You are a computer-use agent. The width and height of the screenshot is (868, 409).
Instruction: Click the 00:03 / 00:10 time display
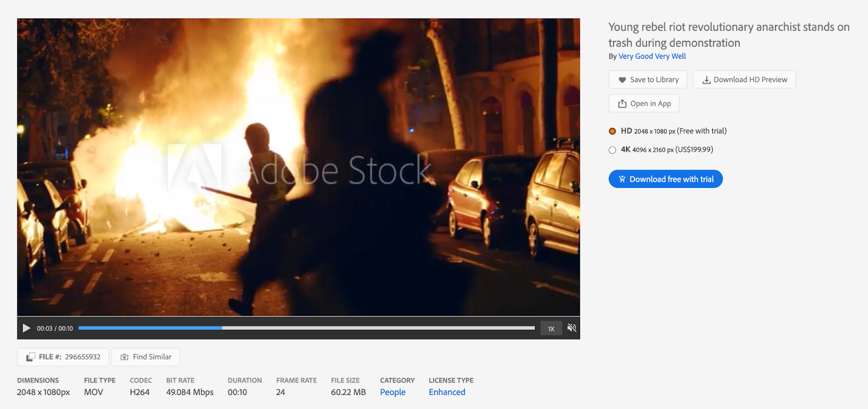point(55,329)
